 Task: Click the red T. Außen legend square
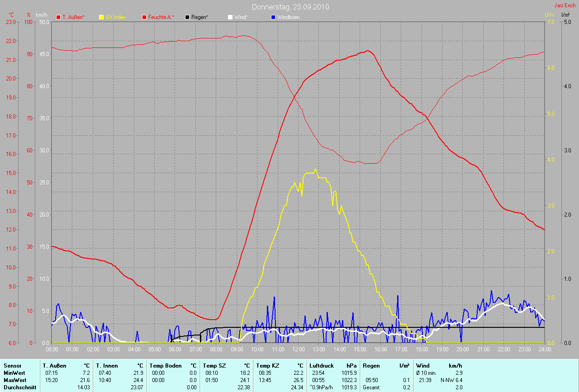pos(58,17)
